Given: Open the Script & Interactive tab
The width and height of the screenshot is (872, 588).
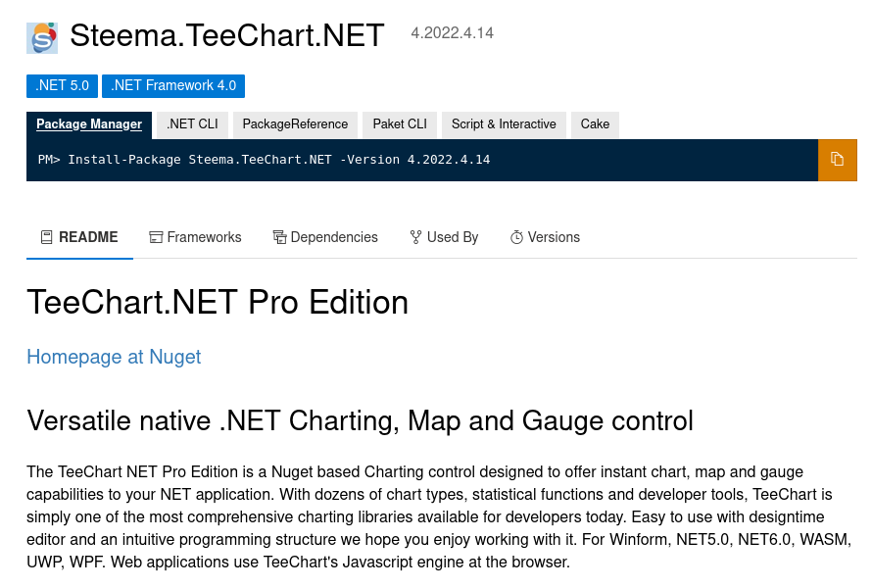Looking at the screenshot, I should click(x=504, y=124).
